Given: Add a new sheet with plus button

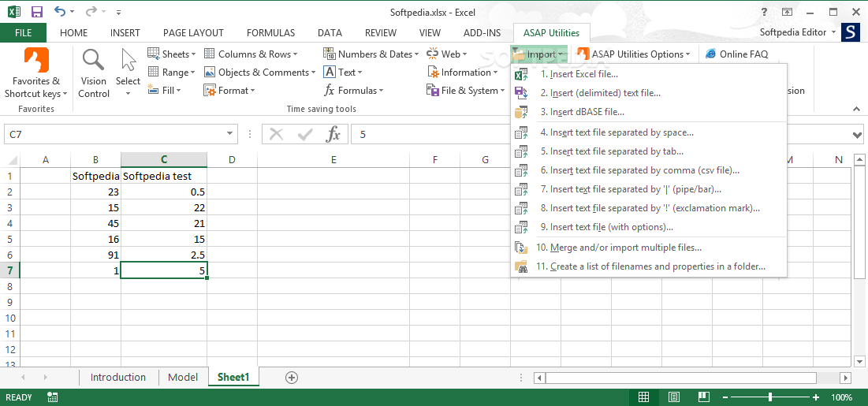Looking at the screenshot, I should tap(291, 378).
